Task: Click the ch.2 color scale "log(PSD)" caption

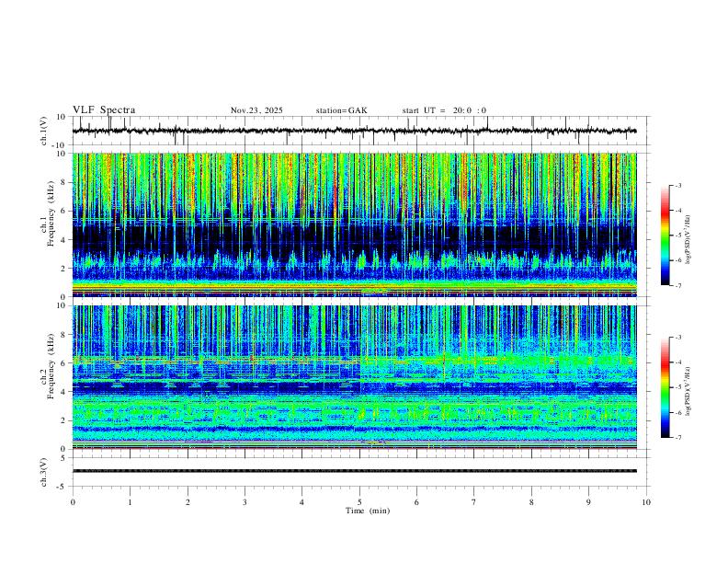Action: 689,392
